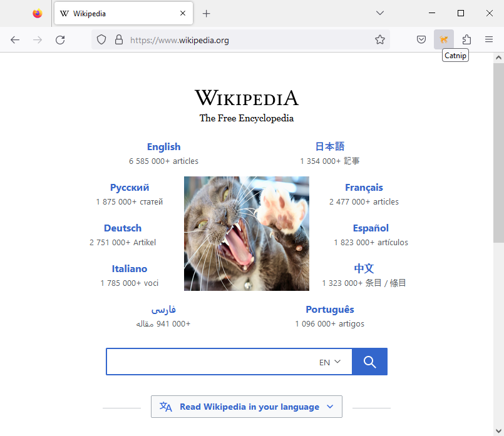Click '1 096 000+ artigos' text
Image resolution: width=504 pixels, height=436 pixels.
coord(330,324)
